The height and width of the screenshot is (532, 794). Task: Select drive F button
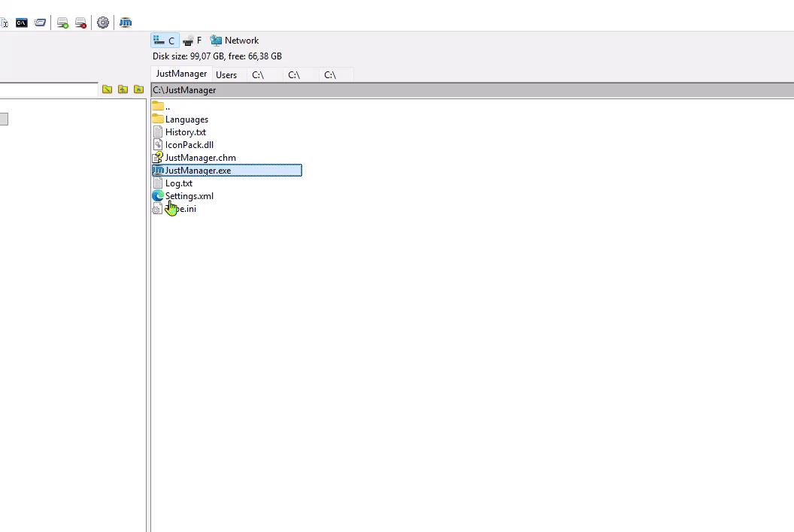[192, 41]
